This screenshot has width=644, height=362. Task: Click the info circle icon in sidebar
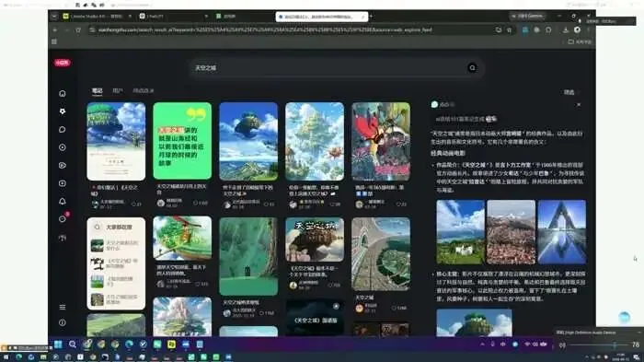pyautogui.click(x=63, y=323)
